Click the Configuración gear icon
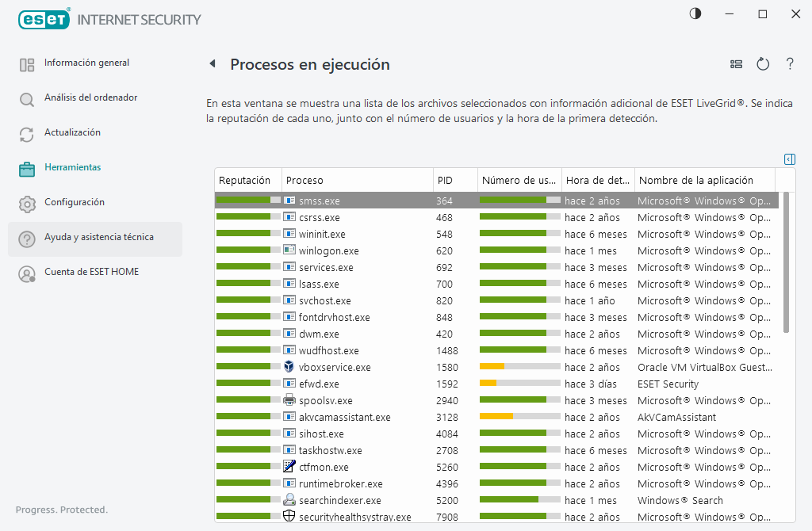The width and height of the screenshot is (812, 531). tap(27, 204)
